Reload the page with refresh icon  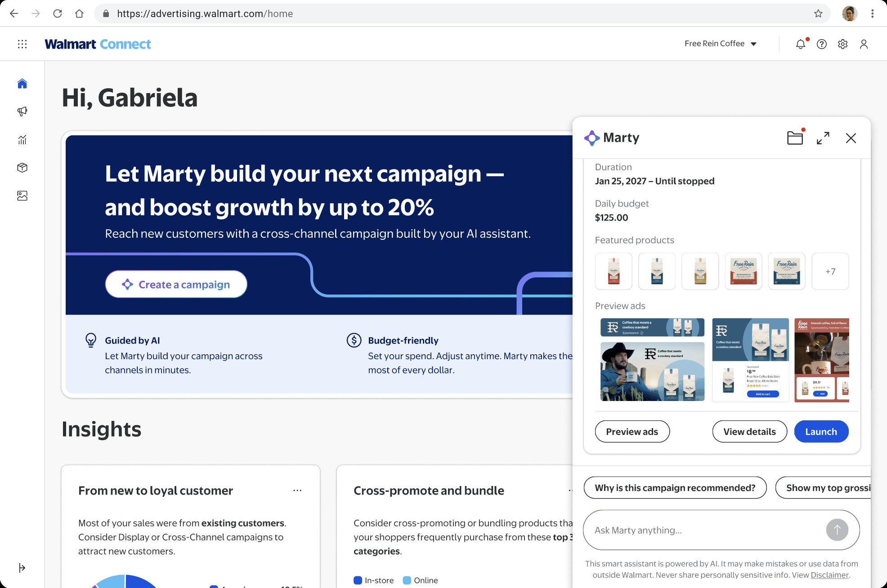pyautogui.click(x=58, y=13)
